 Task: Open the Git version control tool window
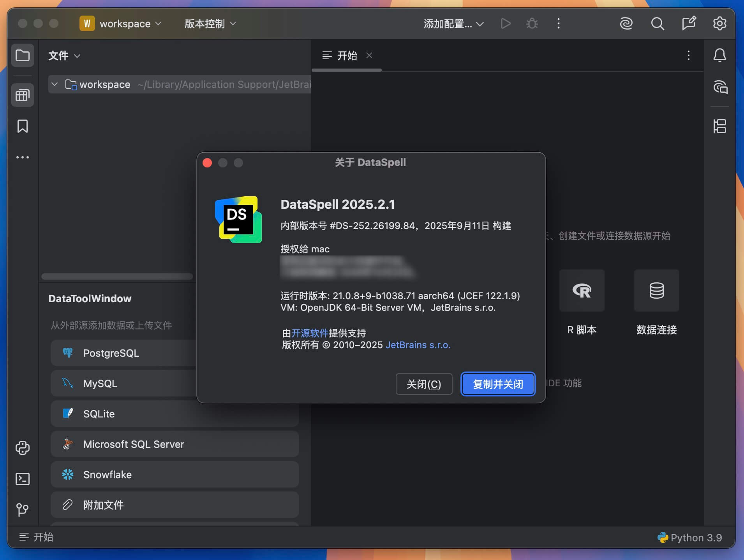point(22,509)
